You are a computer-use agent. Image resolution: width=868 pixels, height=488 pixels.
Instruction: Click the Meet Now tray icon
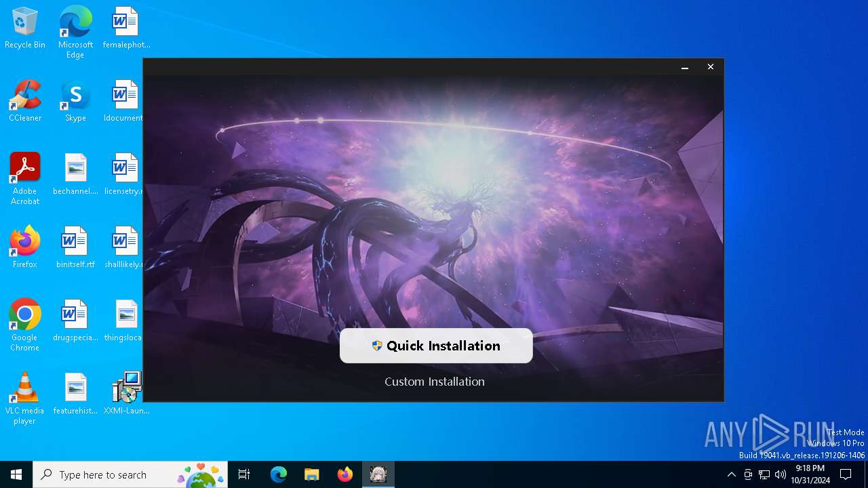pyautogui.click(x=748, y=474)
